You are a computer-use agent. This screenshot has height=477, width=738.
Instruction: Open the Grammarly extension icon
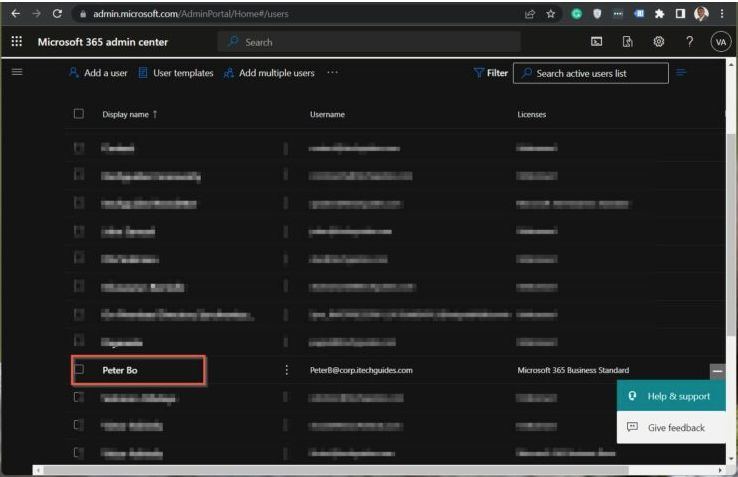click(x=577, y=14)
